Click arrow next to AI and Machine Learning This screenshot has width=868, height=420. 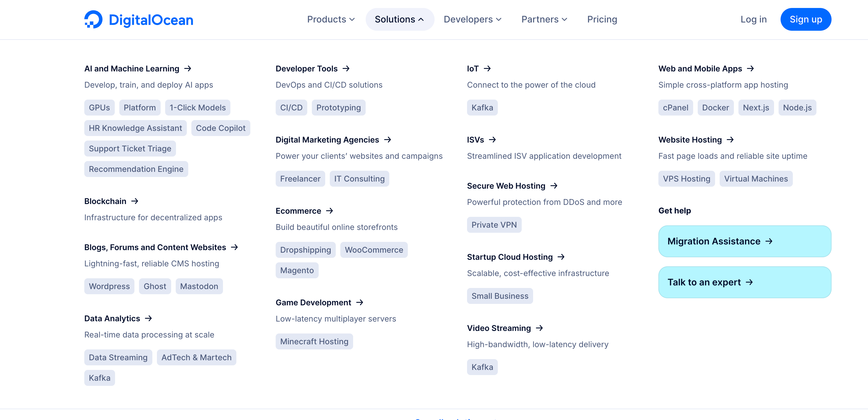(x=188, y=69)
